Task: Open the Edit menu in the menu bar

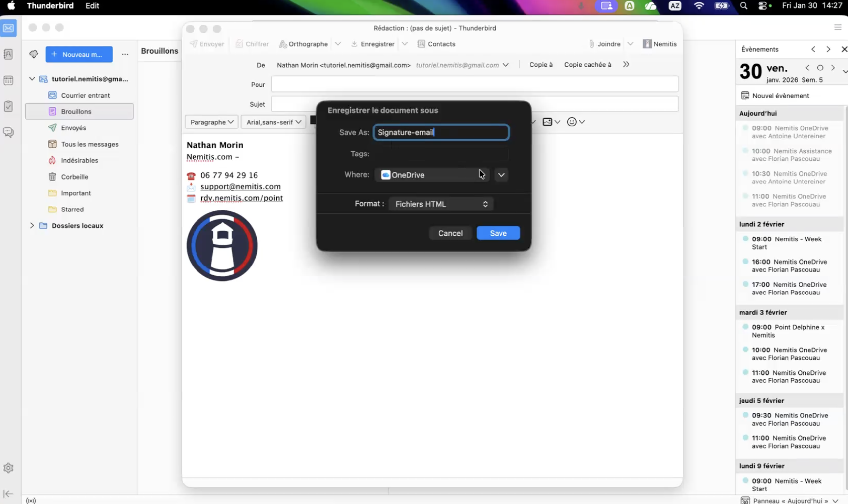Action: point(92,5)
